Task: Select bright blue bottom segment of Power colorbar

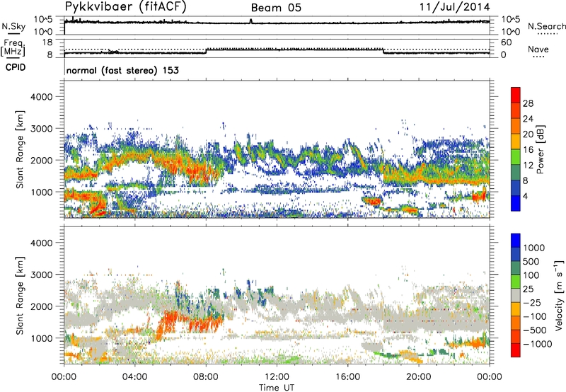Action: click(x=516, y=203)
